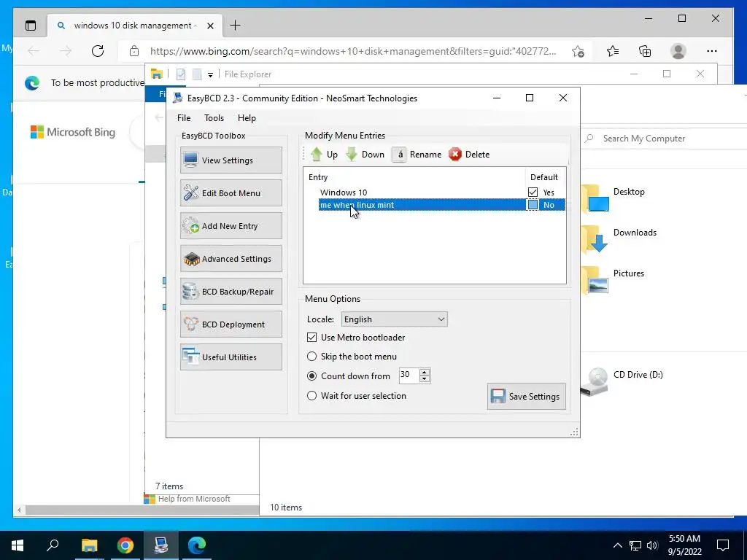Screen dimensions: 747x560
Task: Open the Add New Entry section
Action: (x=231, y=226)
